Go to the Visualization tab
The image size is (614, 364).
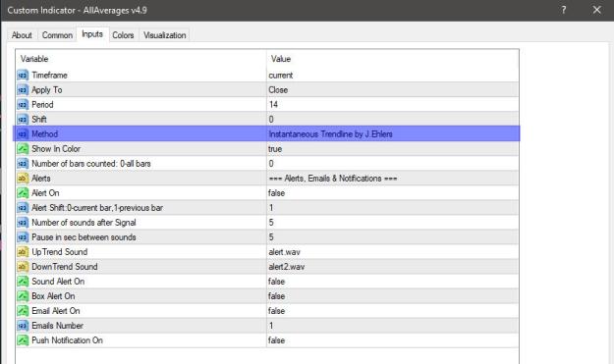[164, 35]
